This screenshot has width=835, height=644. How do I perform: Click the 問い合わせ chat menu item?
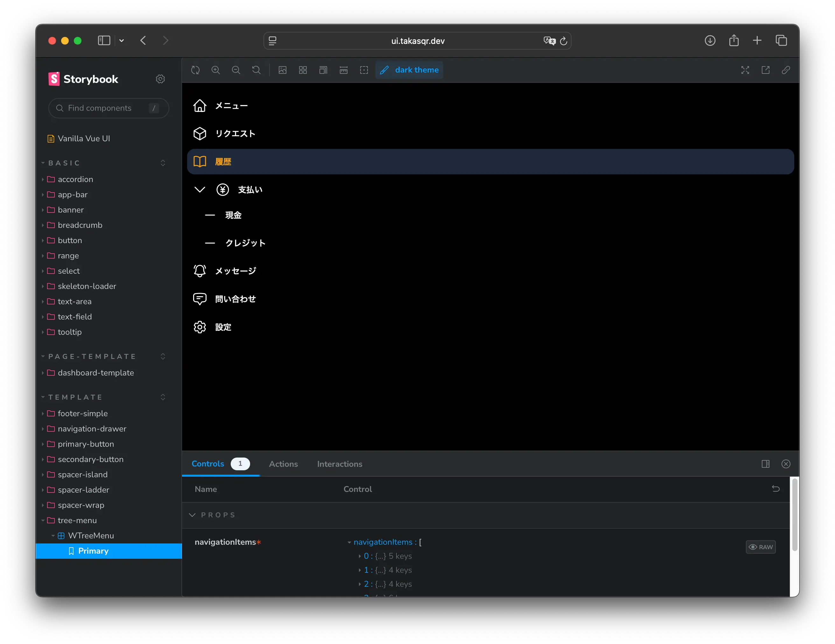point(490,299)
